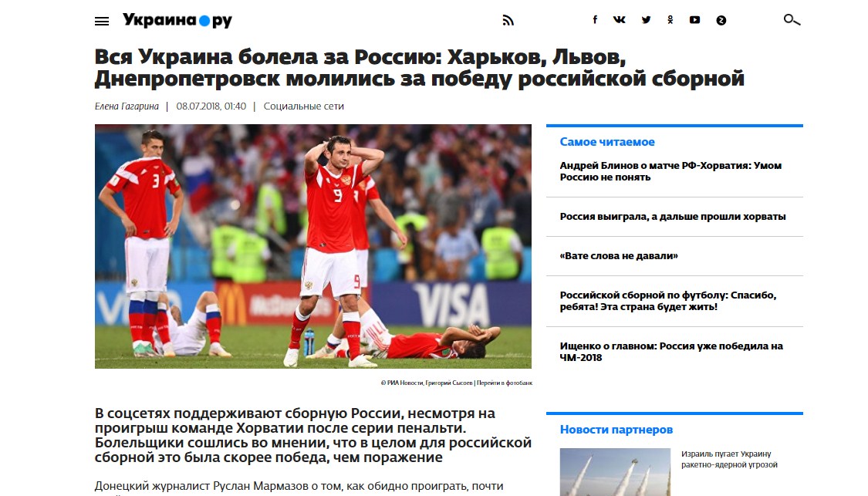Screen dimensions: 868x496
Task: Open the «Вате слова не давали» article
Action: pos(619,256)
